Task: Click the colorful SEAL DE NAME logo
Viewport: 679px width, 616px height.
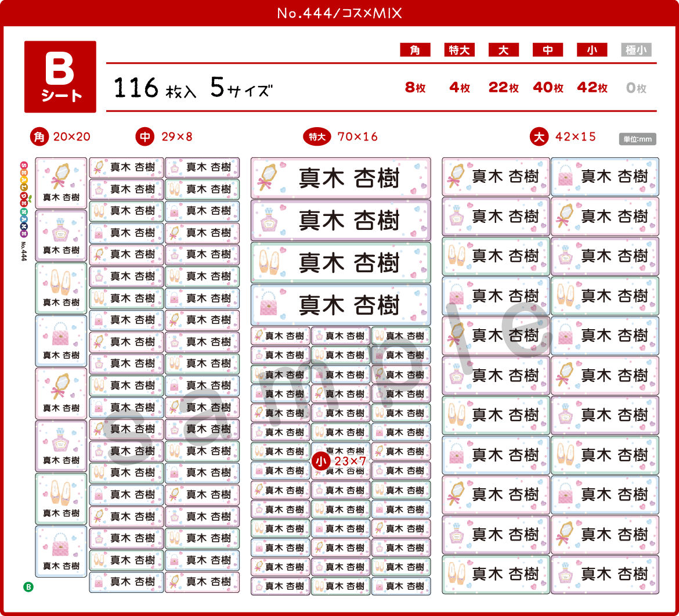Action: pyautogui.click(x=24, y=199)
